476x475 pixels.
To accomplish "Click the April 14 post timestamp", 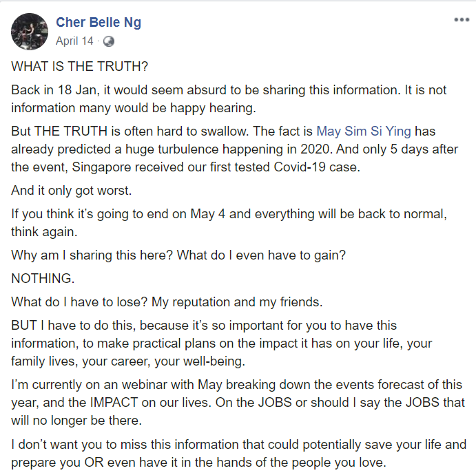I will tap(74, 41).
